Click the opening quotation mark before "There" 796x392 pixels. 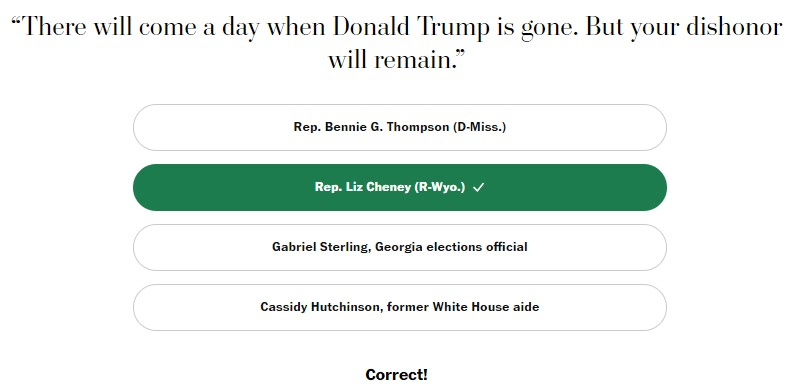(x=17, y=21)
